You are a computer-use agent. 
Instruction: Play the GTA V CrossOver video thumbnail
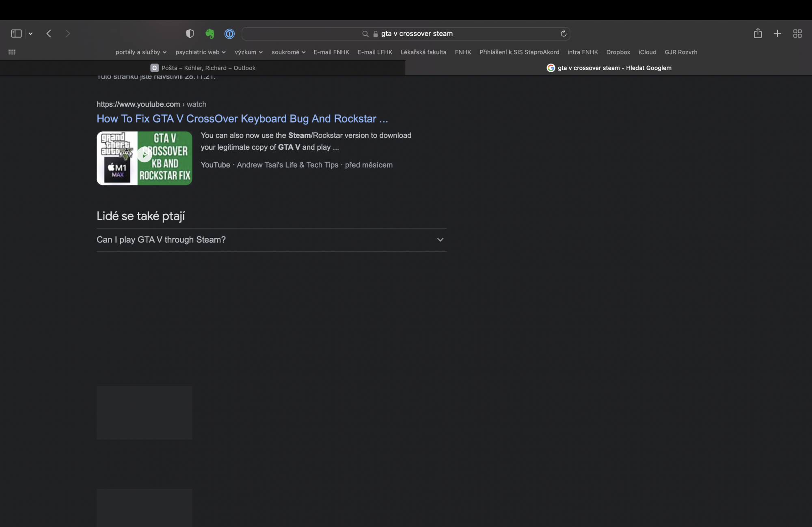[144, 158]
